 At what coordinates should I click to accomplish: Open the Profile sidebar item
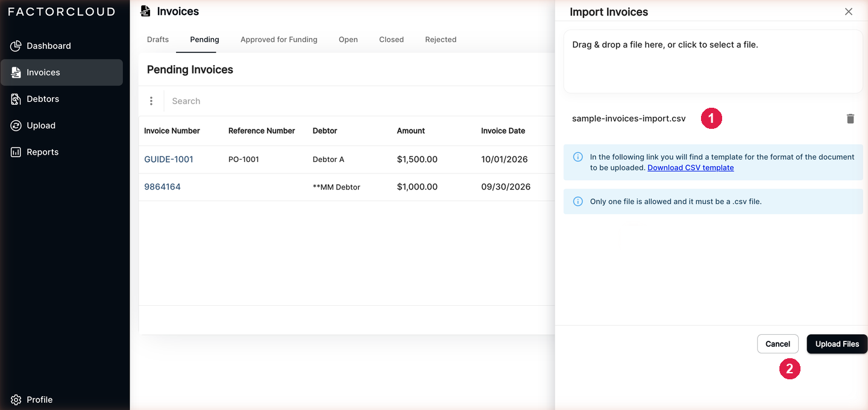[61, 400]
